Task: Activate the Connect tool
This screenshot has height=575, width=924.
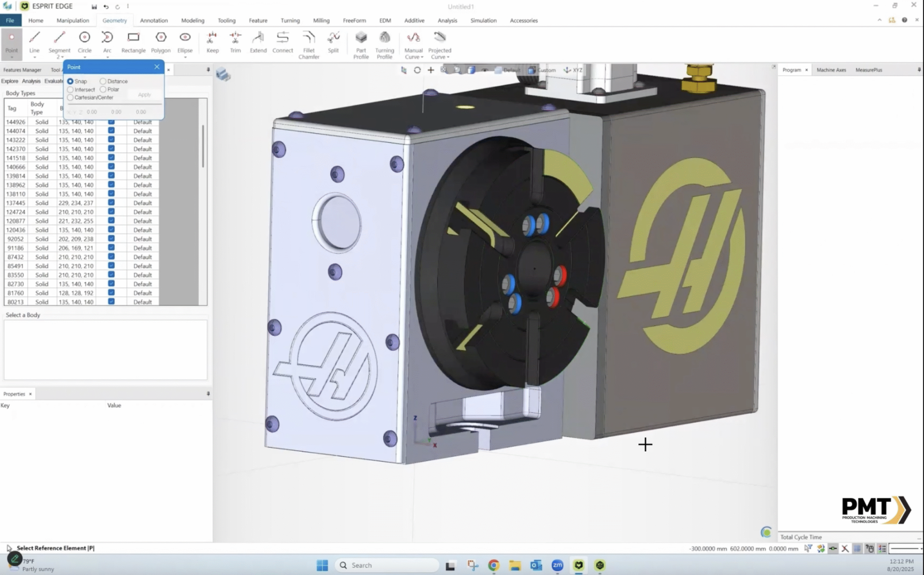Action: tap(283, 43)
